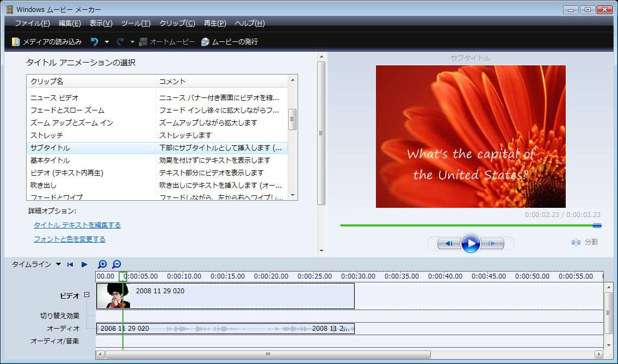
Task: Click the ムービーの発行 publish movie icon
Action: [205, 42]
